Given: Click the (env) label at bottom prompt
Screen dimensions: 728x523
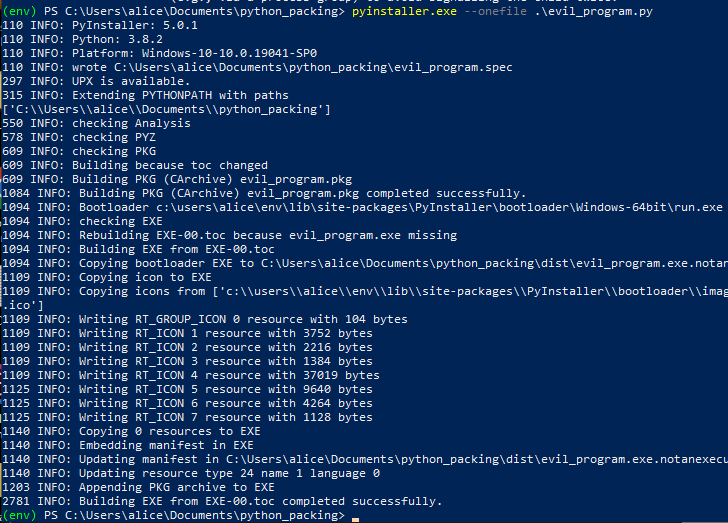Looking at the screenshot, I should (x=20, y=516).
